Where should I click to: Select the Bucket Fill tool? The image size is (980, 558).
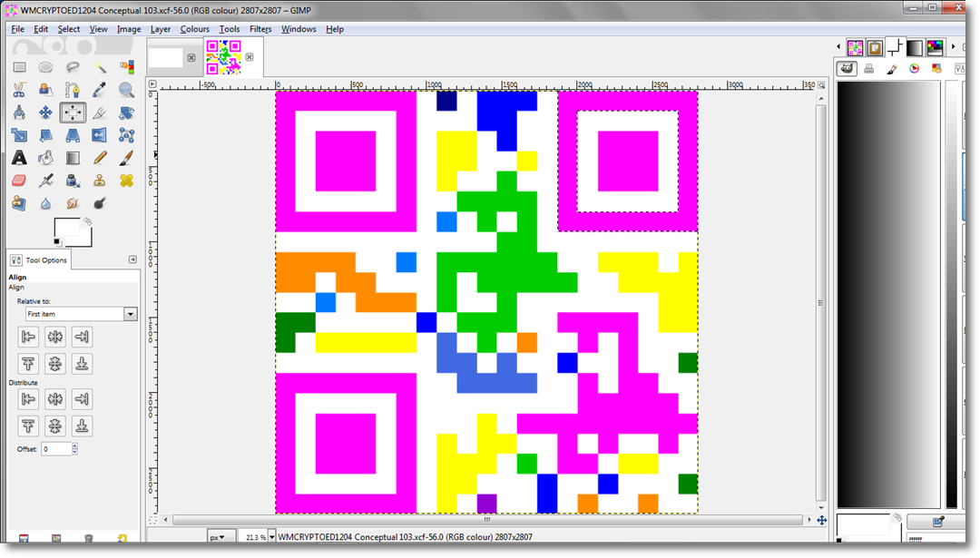pos(45,158)
